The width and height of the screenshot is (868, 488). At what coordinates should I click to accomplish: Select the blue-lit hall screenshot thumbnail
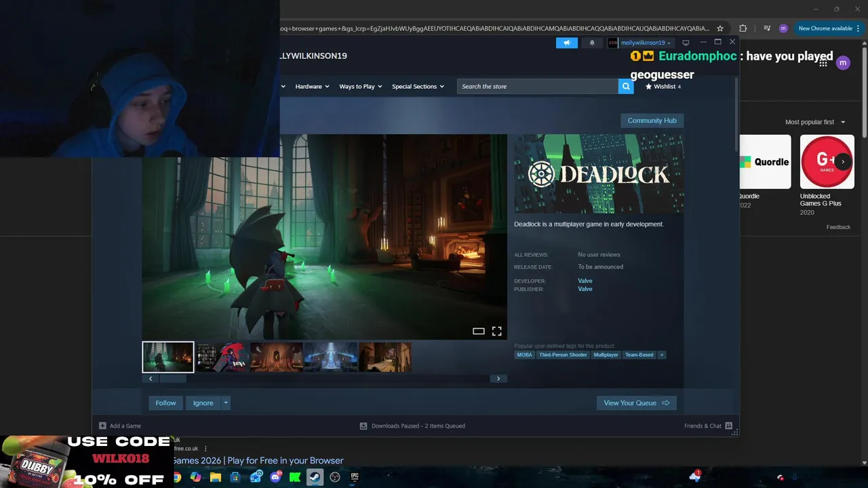click(331, 357)
